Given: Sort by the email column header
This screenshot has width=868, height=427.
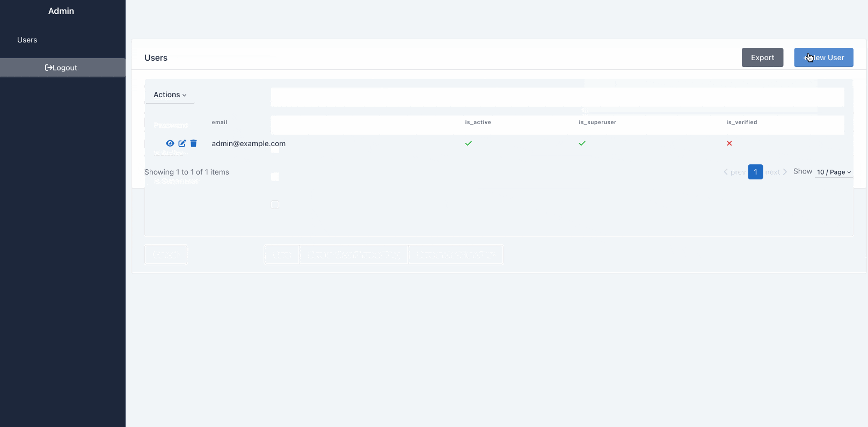Looking at the screenshot, I should (220, 122).
